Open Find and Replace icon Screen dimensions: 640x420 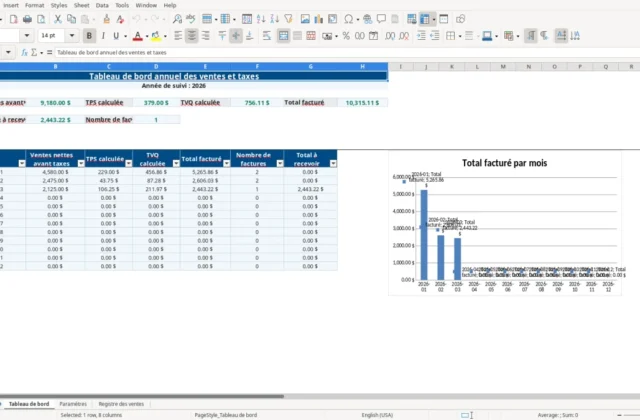point(177,19)
